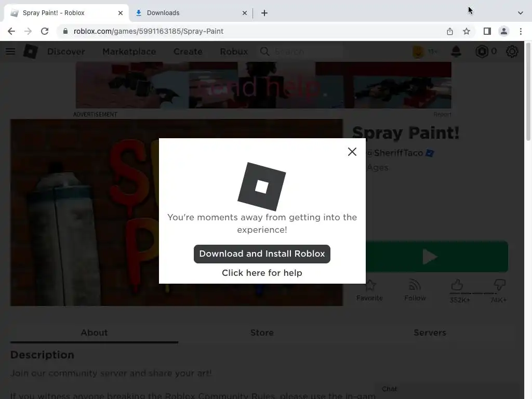Click the address bar URL
The height and width of the screenshot is (399, 532).
148,31
